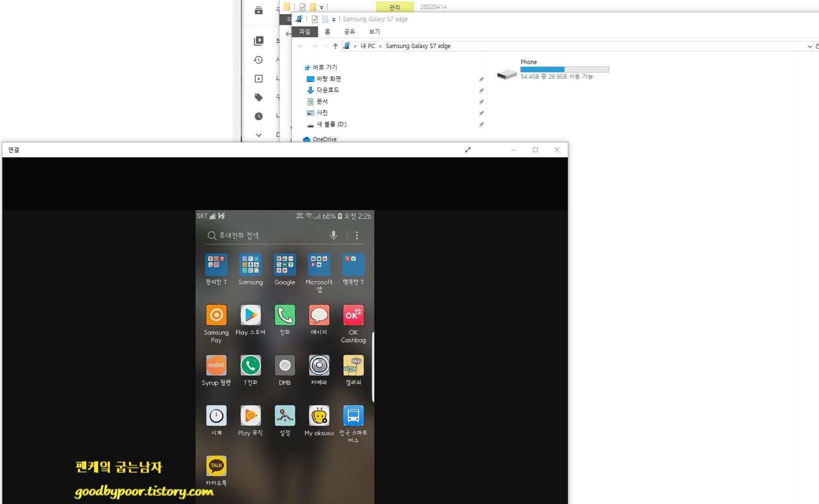
Task: Click 내 PC in address breadcrumb
Action: point(368,46)
